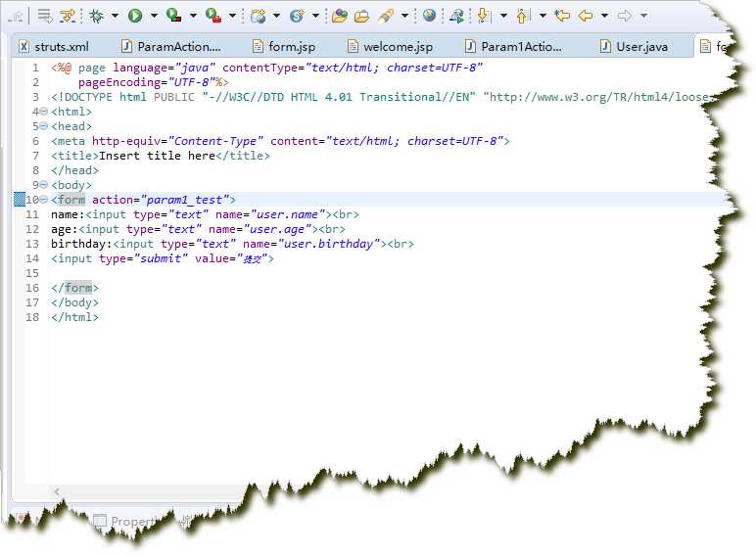Screen dimensions: 756x555
Task: Click the Show Whitespace Characters icon
Action: click(68, 16)
